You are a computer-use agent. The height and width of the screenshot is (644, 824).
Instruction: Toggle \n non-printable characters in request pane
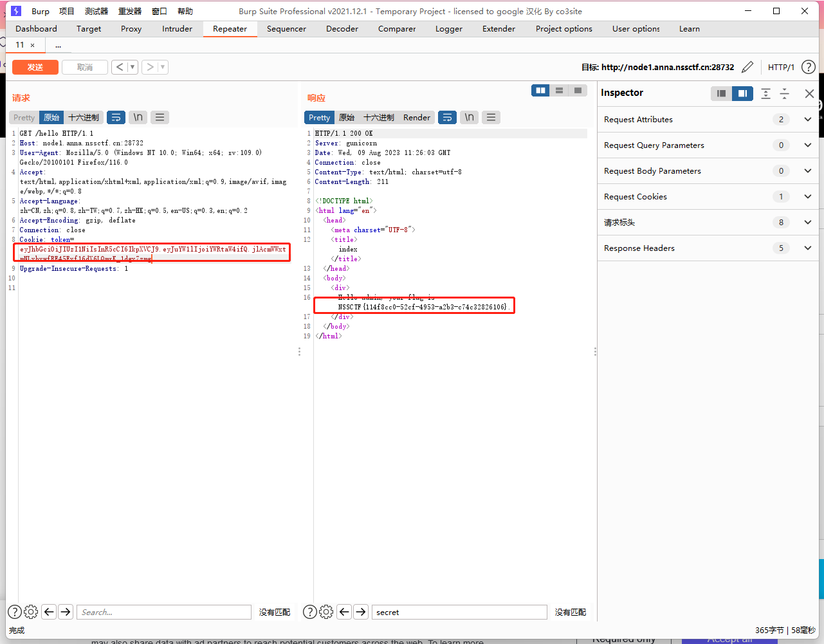(138, 118)
